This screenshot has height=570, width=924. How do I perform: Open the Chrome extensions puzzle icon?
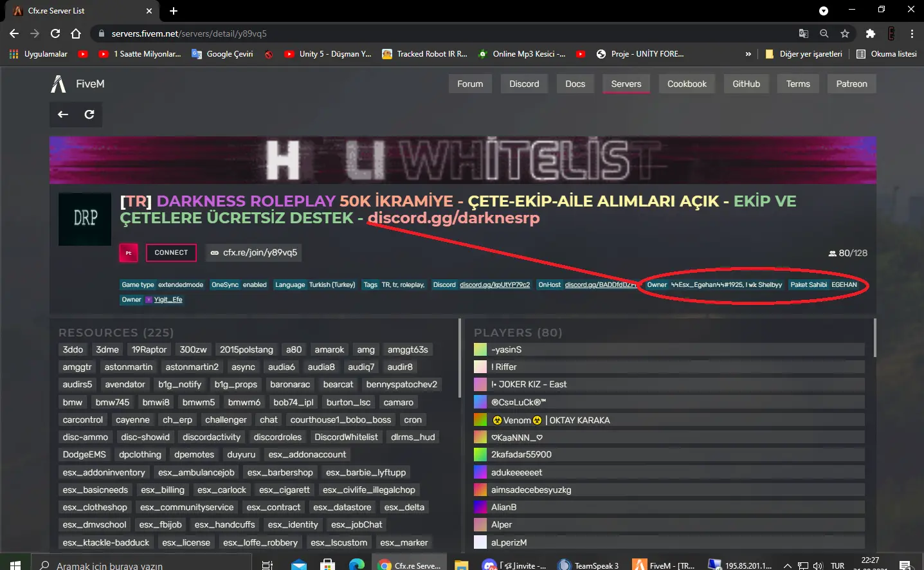[871, 33]
